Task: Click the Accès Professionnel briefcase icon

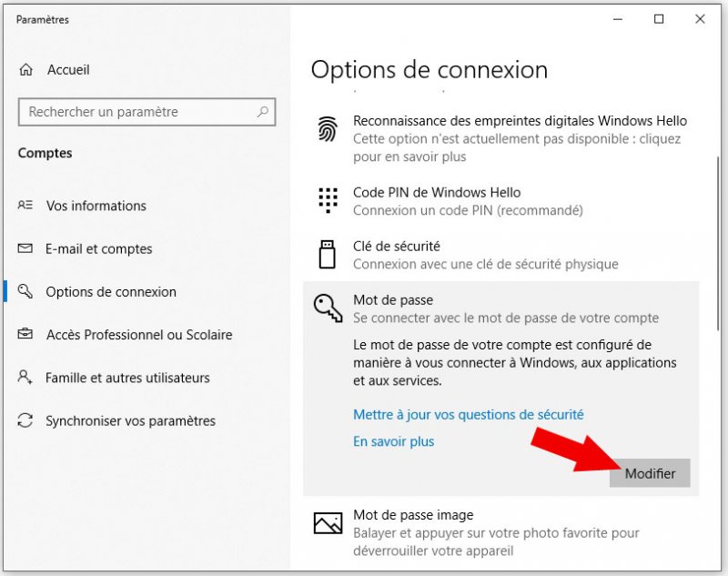Action: point(26,335)
